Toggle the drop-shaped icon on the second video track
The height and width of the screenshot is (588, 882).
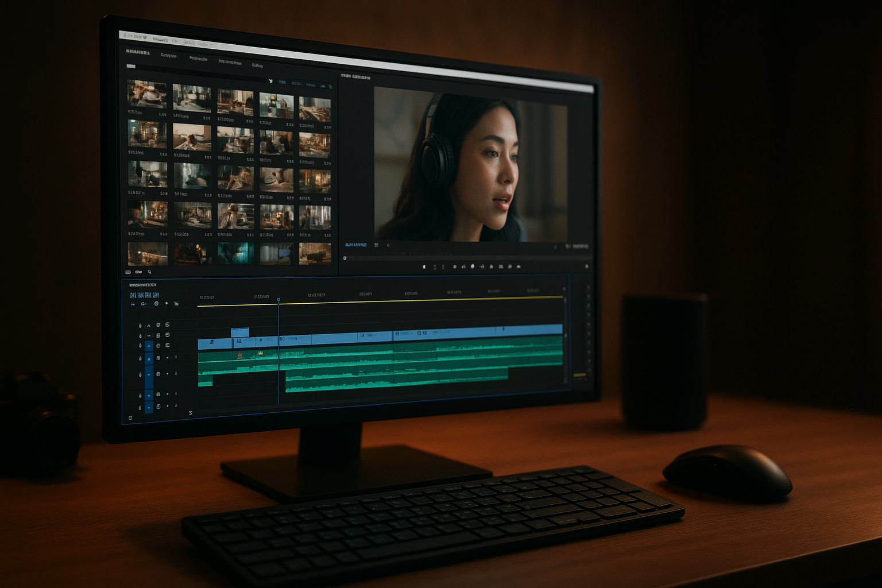tap(140, 336)
